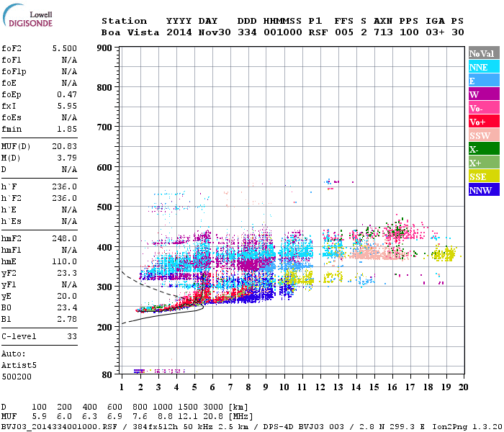Click the MUF 5.9 value in the bottom table
This screenshot has height=432, width=504.
39,417
